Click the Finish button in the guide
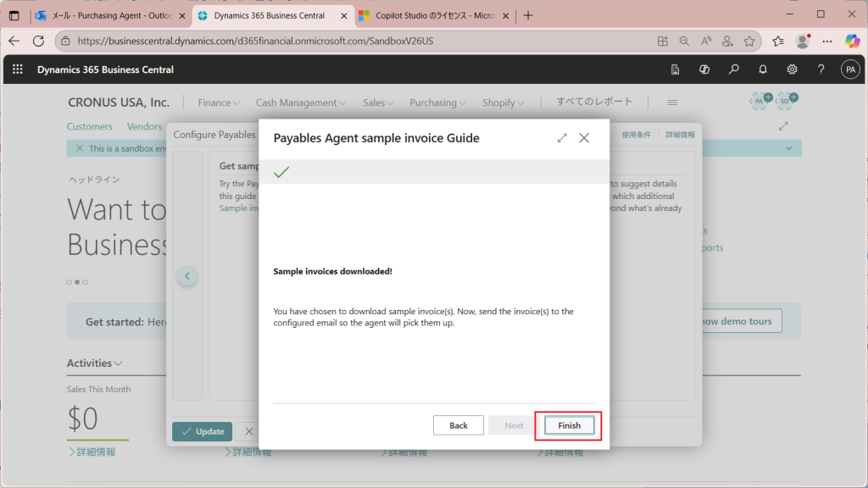This screenshot has height=488, width=868. 569,425
